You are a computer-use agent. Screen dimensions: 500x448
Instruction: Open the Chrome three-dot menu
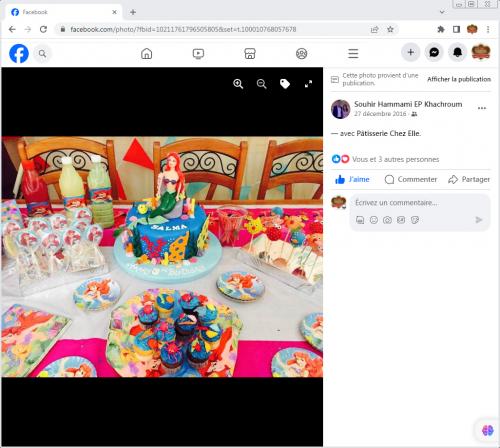click(x=488, y=29)
